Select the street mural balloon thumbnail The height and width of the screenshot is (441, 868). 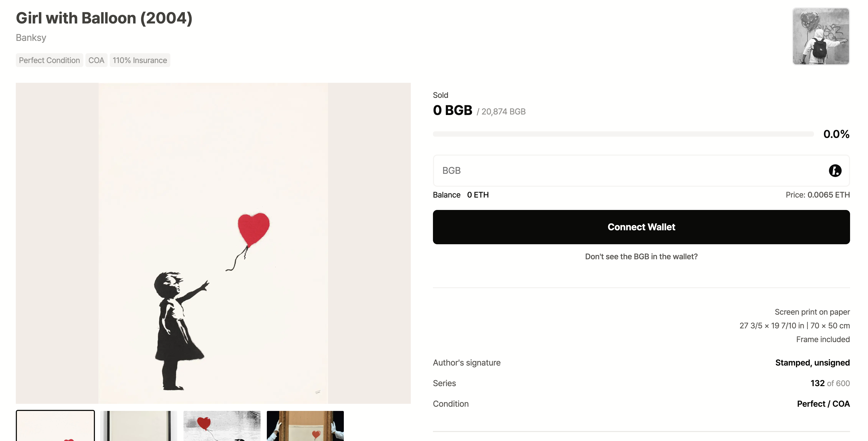222,425
